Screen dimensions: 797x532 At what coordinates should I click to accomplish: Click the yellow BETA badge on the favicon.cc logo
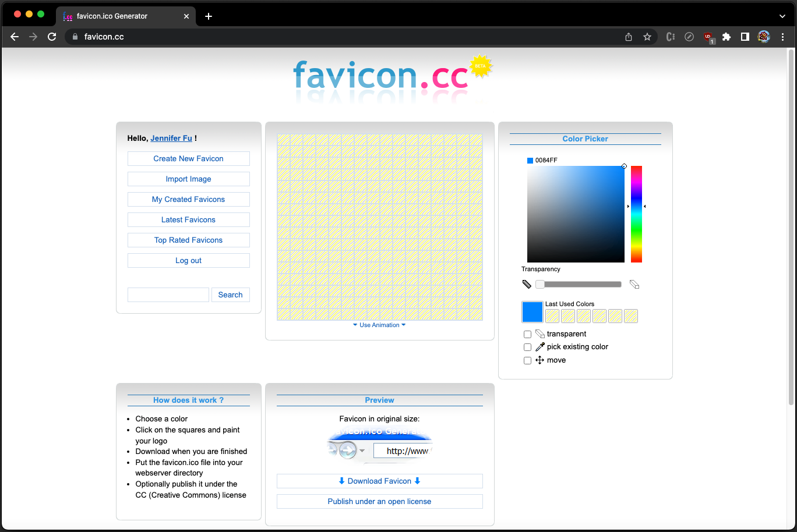[x=479, y=65]
